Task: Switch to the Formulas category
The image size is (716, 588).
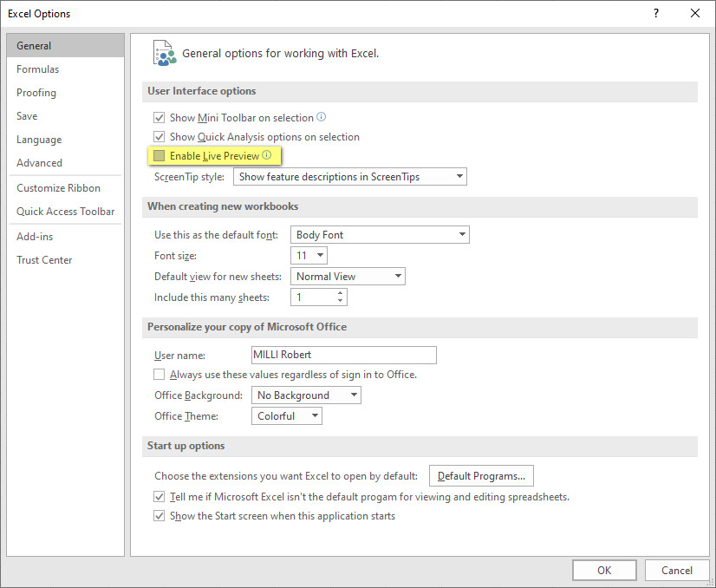Action: (x=65, y=69)
